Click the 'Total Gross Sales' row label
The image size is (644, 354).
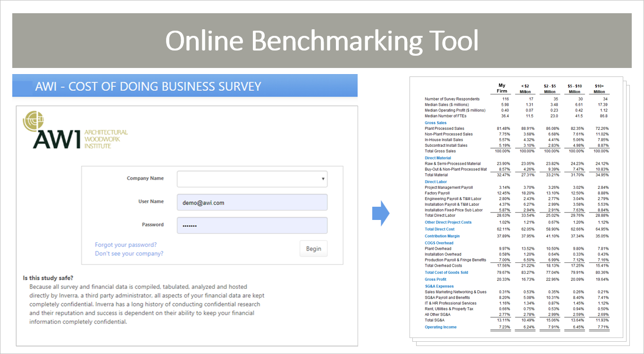[x=441, y=151]
